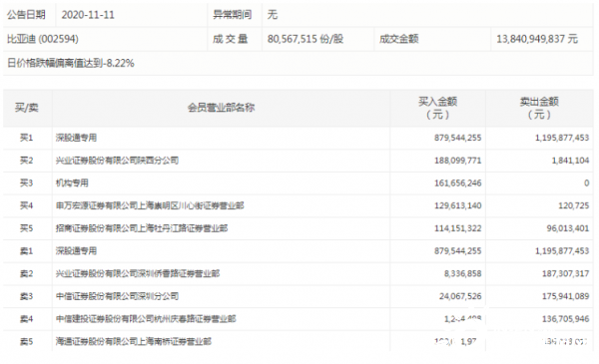Screen dimensions: 599x364
Task: Select sell amount 187,307,317
Action: (565, 274)
